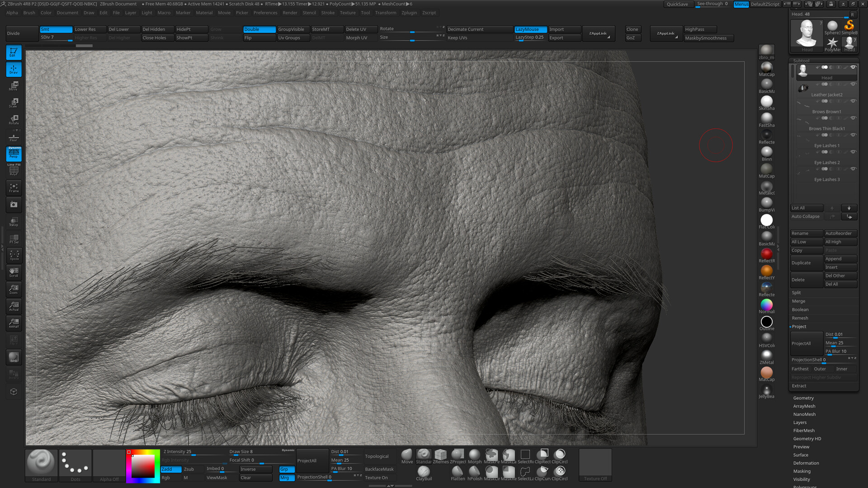The height and width of the screenshot is (488, 868).
Task: Select the Move tool in the left toolbar
Action: point(13,86)
